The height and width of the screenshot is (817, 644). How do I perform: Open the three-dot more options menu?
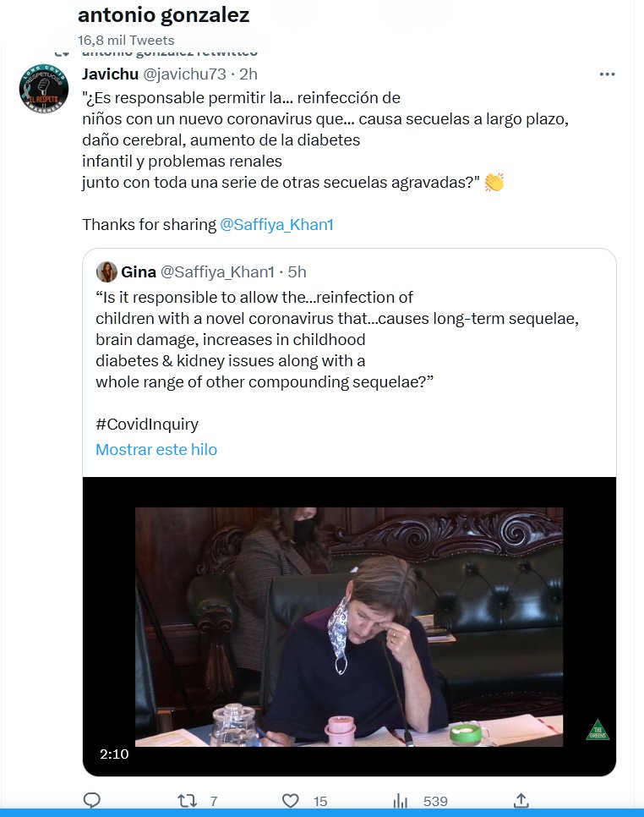(x=607, y=74)
